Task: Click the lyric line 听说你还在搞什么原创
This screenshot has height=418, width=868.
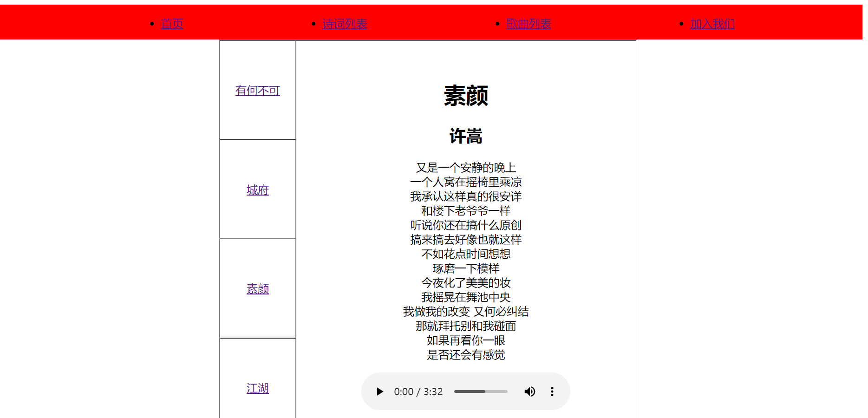Action: tap(466, 225)
